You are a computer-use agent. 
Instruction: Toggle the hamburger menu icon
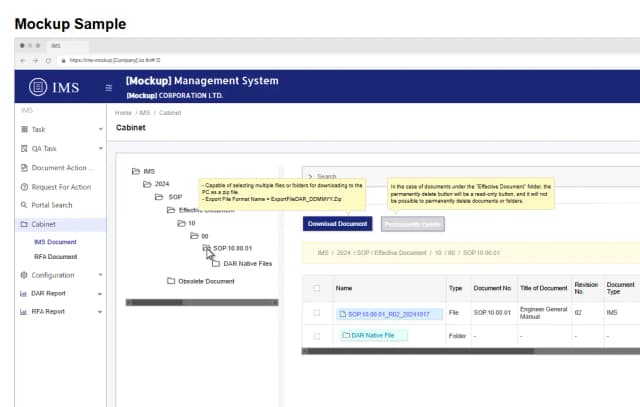coord(109,88)
